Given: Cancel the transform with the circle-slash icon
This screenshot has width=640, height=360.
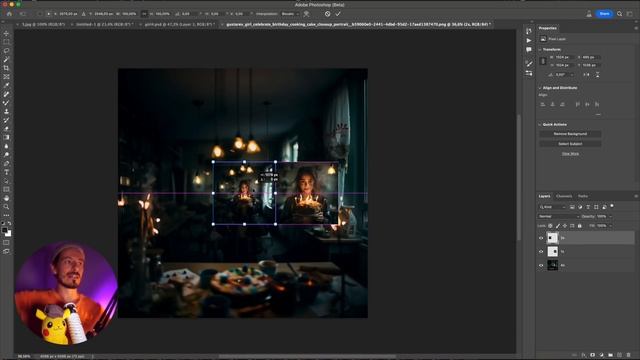Looking at the screenshot, I should pyautogui.click(x=327, y=14).
